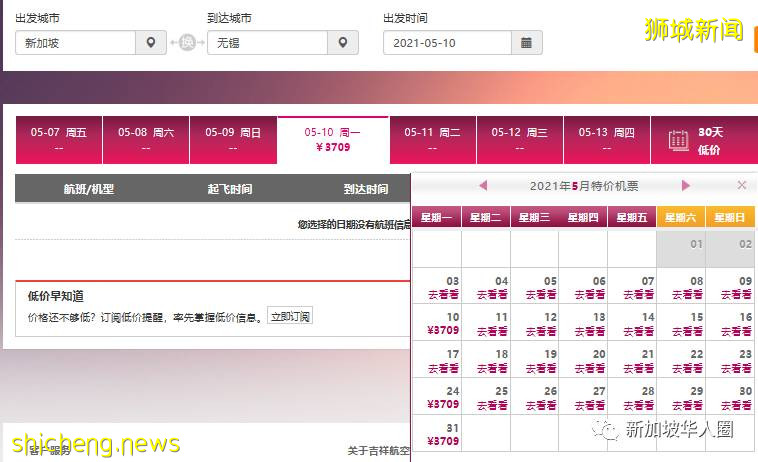Click in the 出发城市 input field
The height and width of the screenshot is (462, 758).
pyautogui.click(x=76, y=43)
